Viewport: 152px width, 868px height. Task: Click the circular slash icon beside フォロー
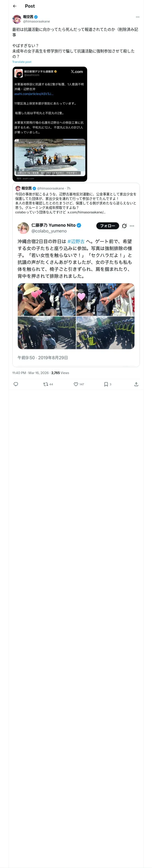click(124, 226)
